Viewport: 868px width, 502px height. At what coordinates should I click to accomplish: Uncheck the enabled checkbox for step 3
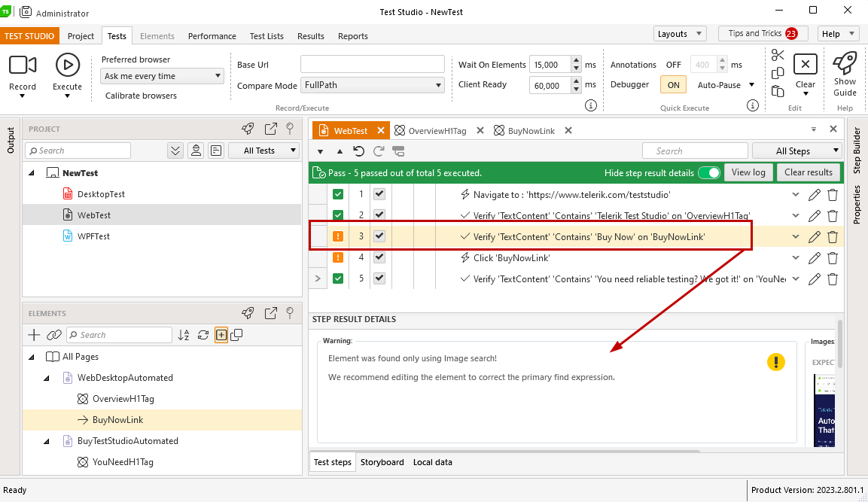379,236
